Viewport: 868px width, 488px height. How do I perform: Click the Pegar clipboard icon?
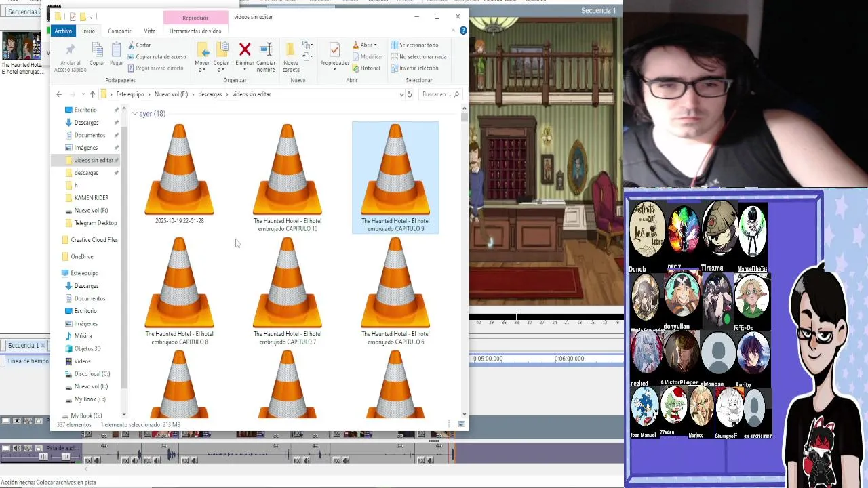coord(117,50)
